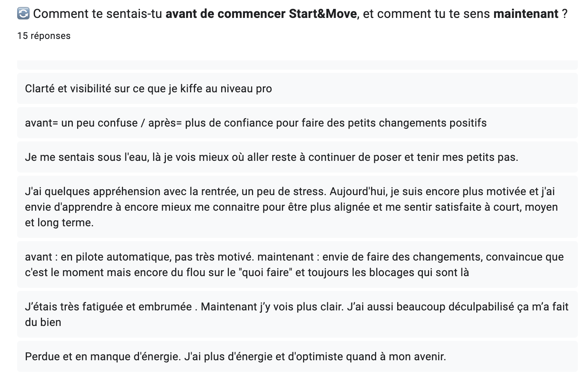Click the bold "avant de commencer Start&Move" text
Viewport: 588px width, 384px height.
[261, 14]
